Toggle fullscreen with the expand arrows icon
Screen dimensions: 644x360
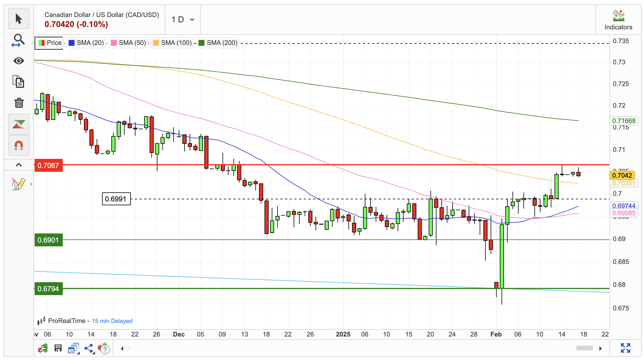(626, 348)
